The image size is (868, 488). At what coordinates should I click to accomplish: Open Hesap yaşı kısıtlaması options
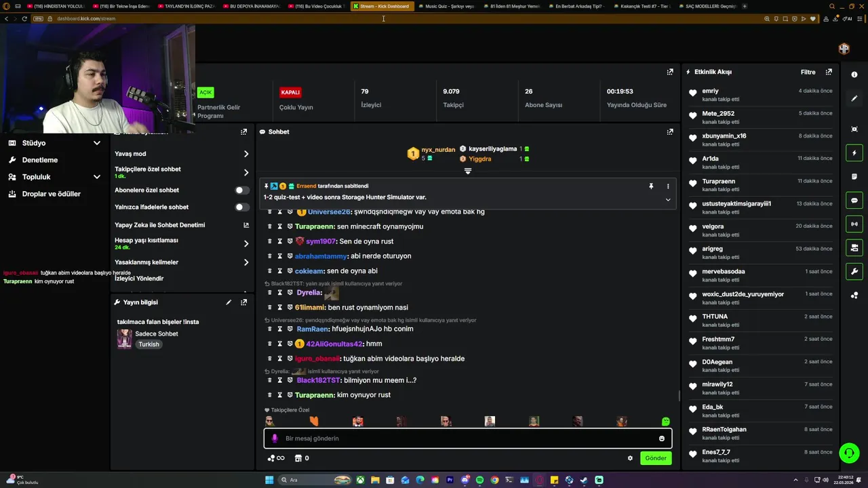point(246,243)
